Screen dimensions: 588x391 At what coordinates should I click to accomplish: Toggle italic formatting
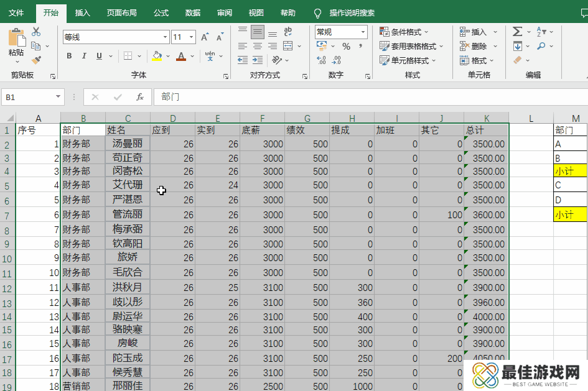coord(84,56)
